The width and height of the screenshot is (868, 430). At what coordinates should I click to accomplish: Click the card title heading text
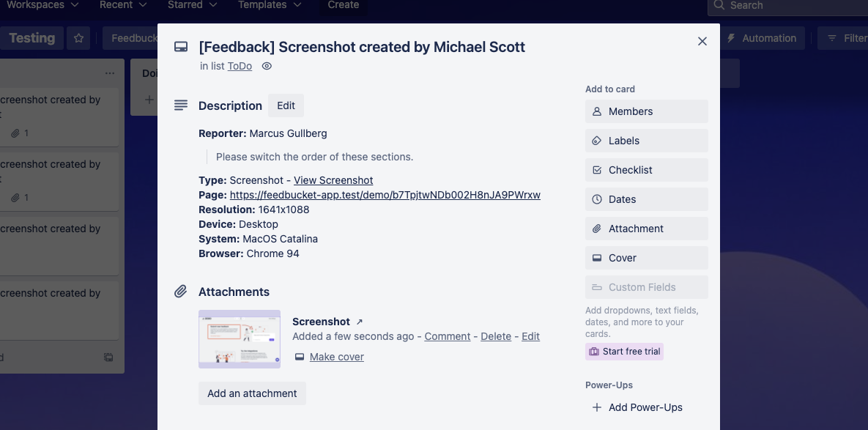[361, 47]
